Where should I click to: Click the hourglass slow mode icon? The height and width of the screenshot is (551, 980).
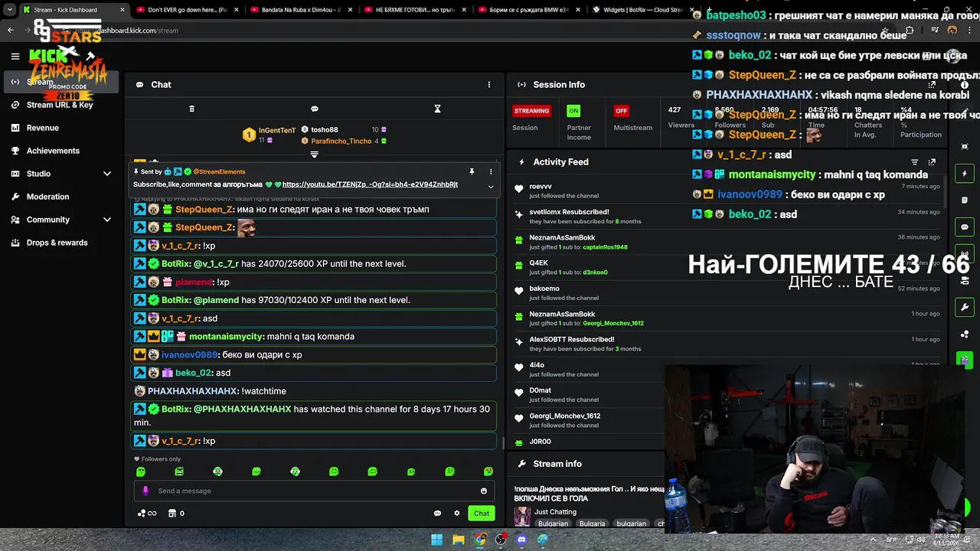pos(437,109)
